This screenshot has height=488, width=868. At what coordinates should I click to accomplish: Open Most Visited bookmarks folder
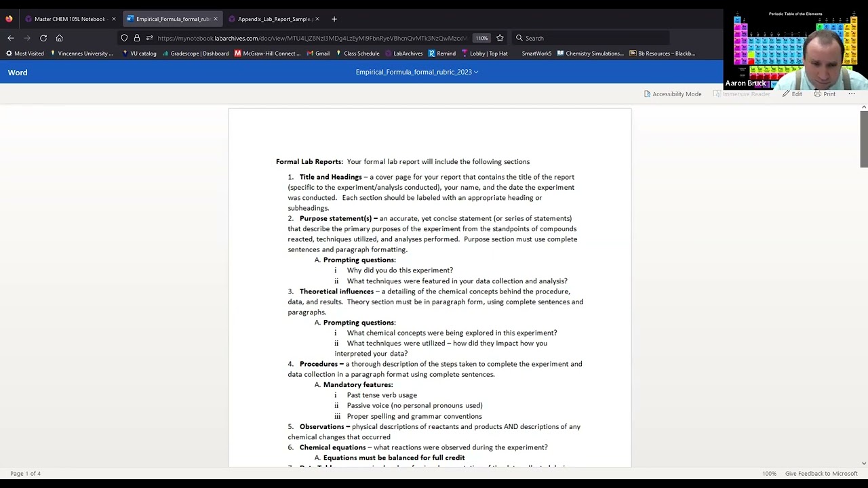tap(25, 54)
